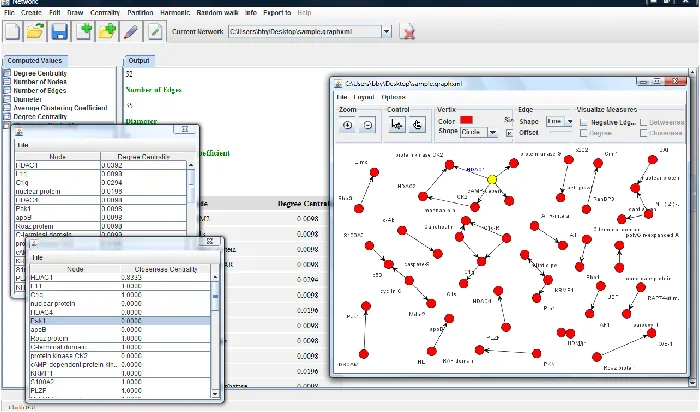Open the File menu in main window

click(9, 12)
